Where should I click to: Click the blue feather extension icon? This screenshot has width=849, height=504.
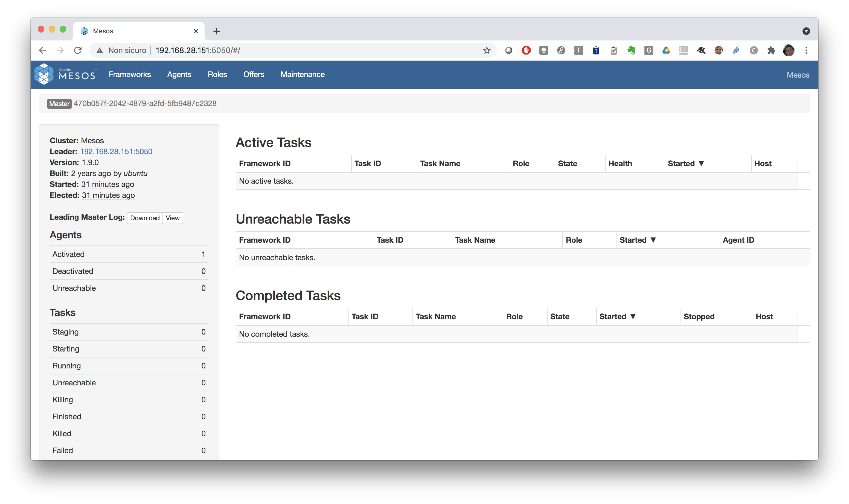click(736, 50)
